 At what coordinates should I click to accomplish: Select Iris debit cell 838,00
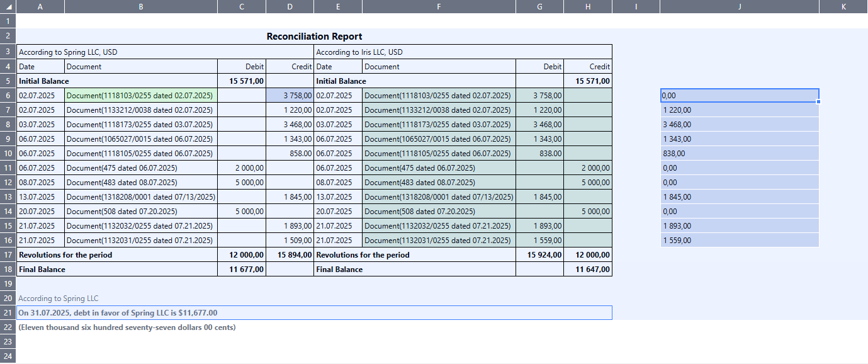[539, 153]
